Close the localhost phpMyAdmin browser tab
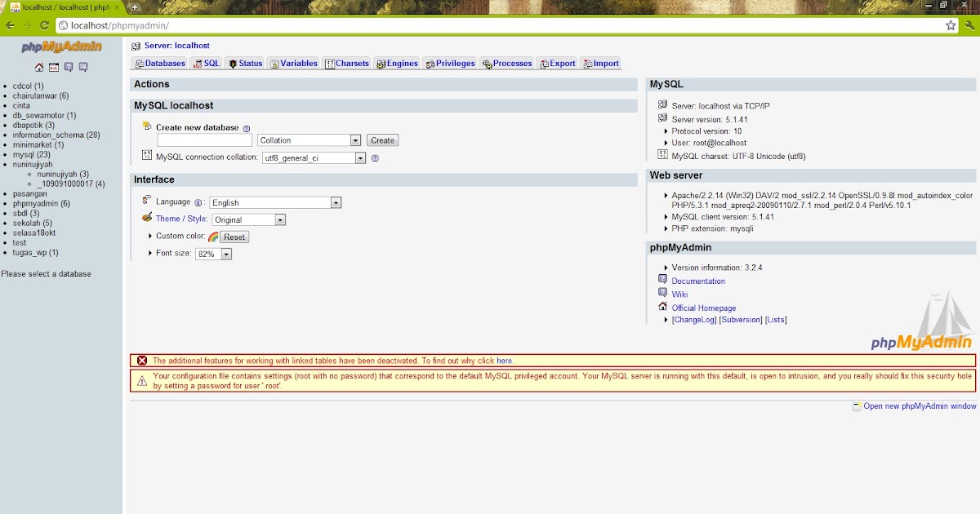The width and height of the screenshot is (980, 514). tap(118, 7)
